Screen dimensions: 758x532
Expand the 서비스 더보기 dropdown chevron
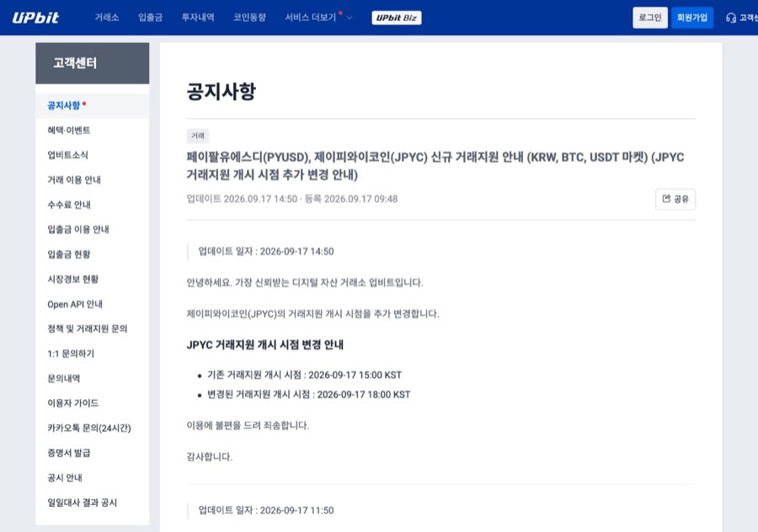point(350,18)
